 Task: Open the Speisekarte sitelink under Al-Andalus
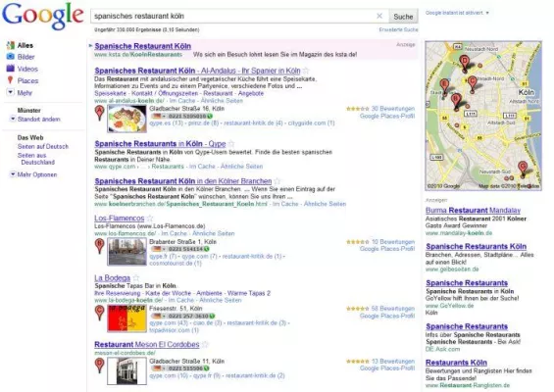(x=110, y=93)
